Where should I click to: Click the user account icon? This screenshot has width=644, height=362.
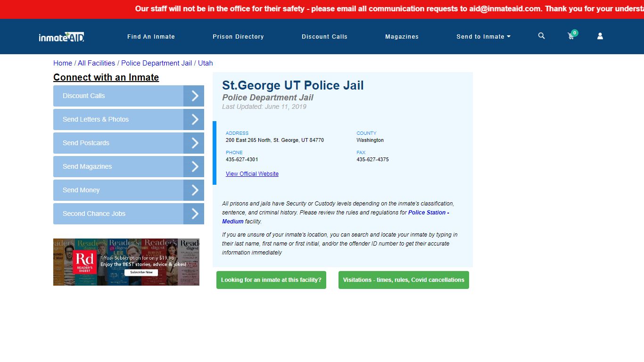pyautogui.click(x=600, y=36)
